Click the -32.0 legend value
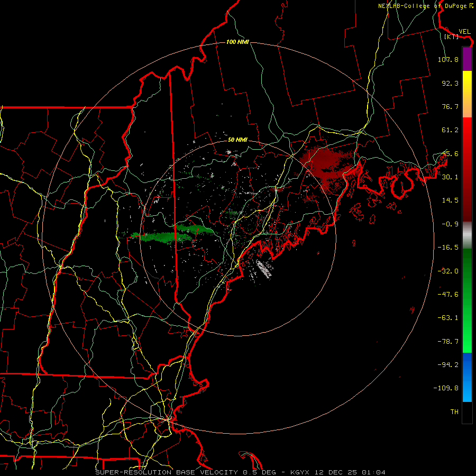The width and height of the screenshot is (476, 476). (x=448, y=271)
